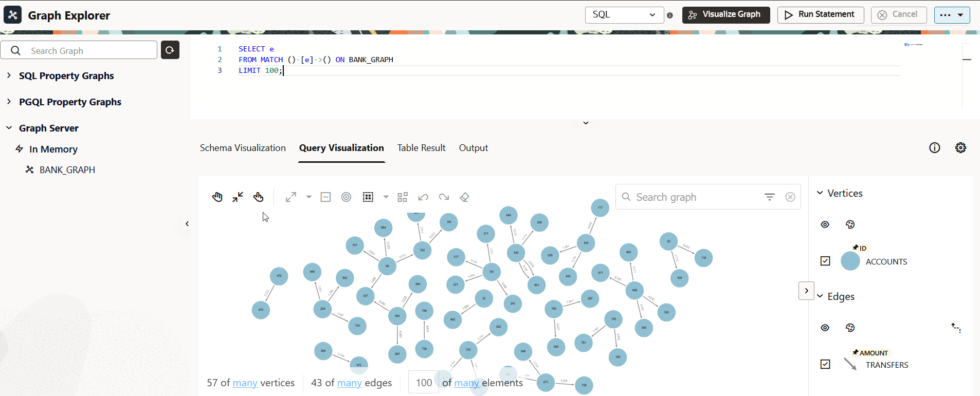Collapse the Edges section chevron

click(x=820, y=296)
